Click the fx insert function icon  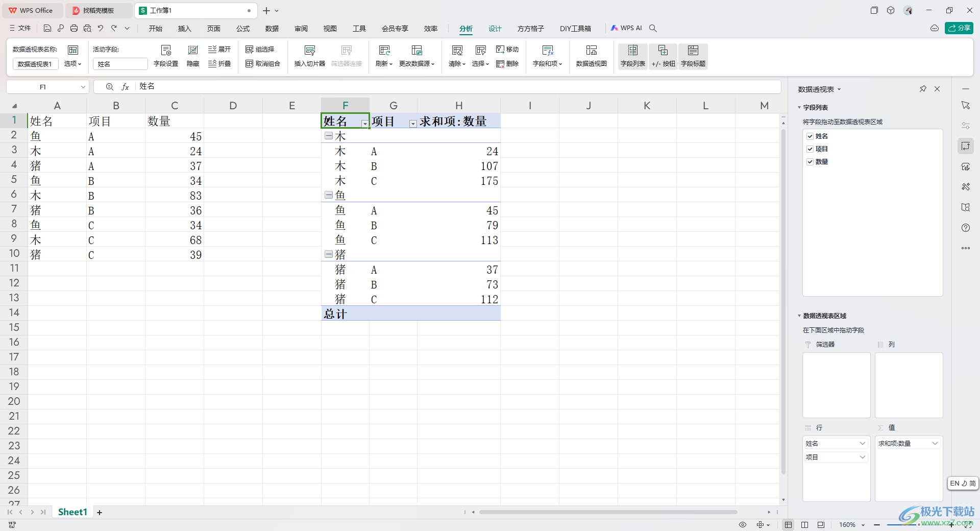click(x=125, y=87)
